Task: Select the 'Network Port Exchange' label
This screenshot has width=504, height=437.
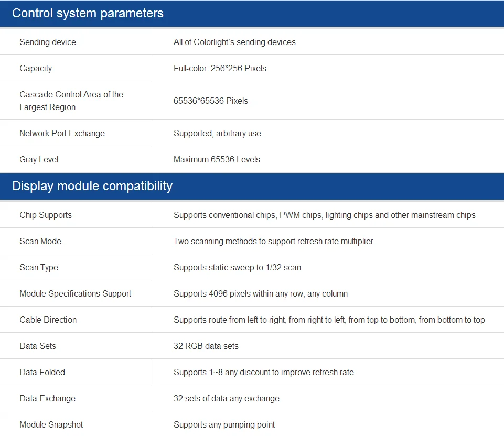Action: [x=62, y=133]
